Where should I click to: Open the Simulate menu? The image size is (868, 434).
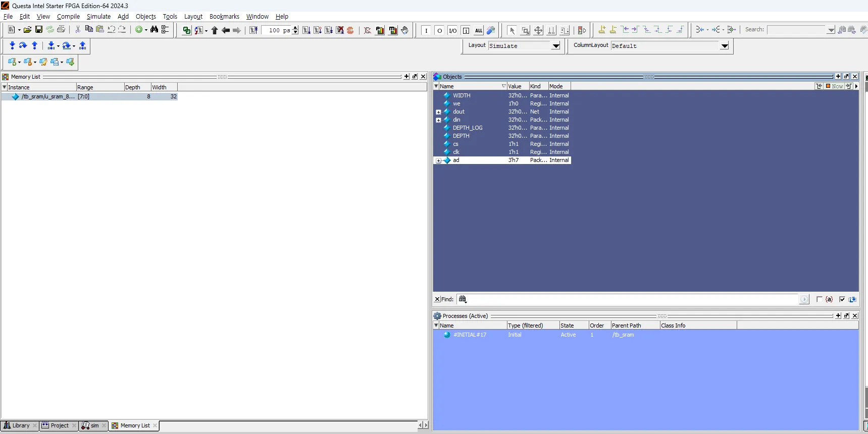tap(98, 17)
